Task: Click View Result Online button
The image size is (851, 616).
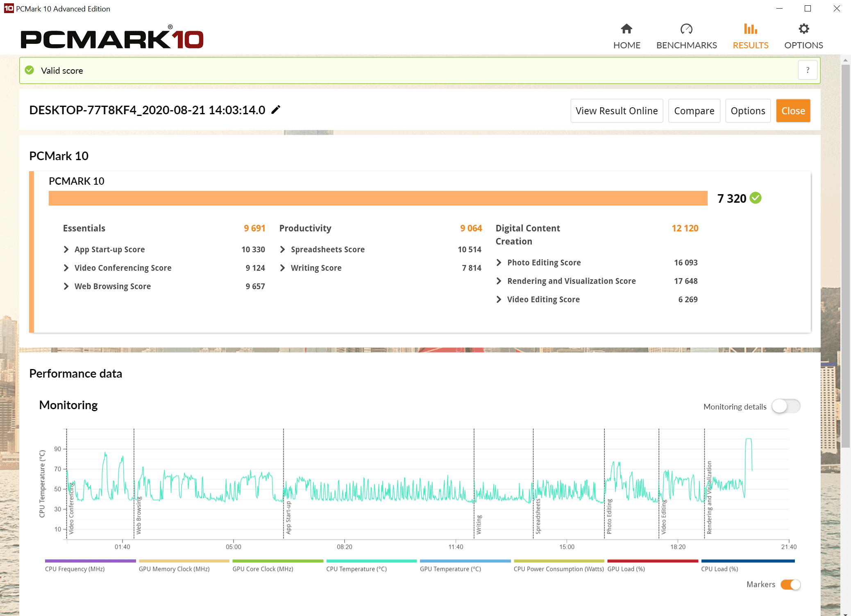Action: [617, 111]
